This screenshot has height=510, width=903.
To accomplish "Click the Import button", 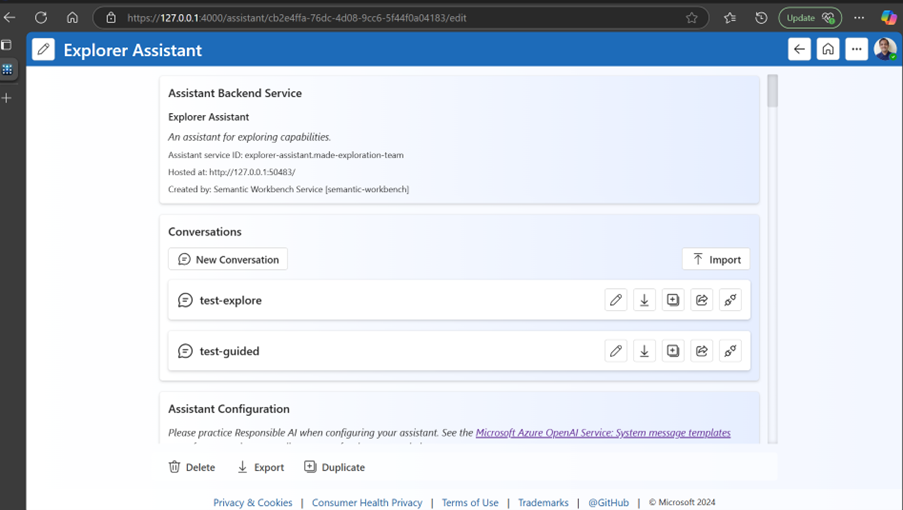I will [x=716, y=259].
